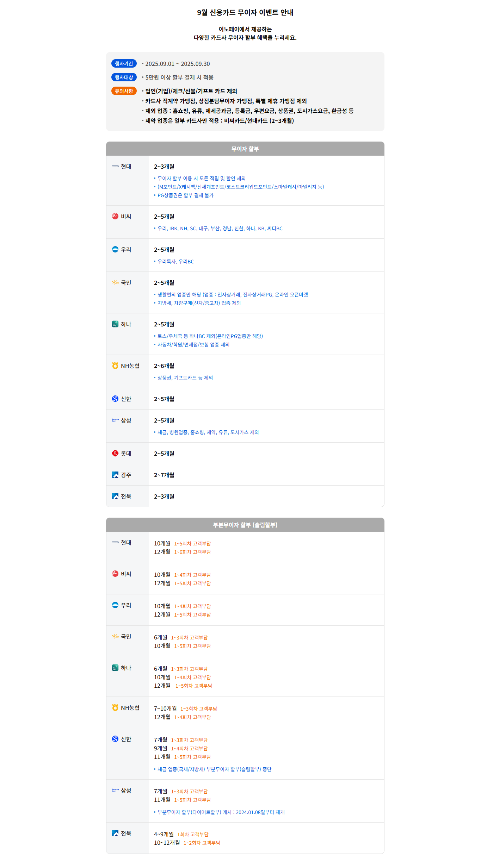
Task: Click the text 5만원 이상 할부 결제 시 적용
Action: 179,77
